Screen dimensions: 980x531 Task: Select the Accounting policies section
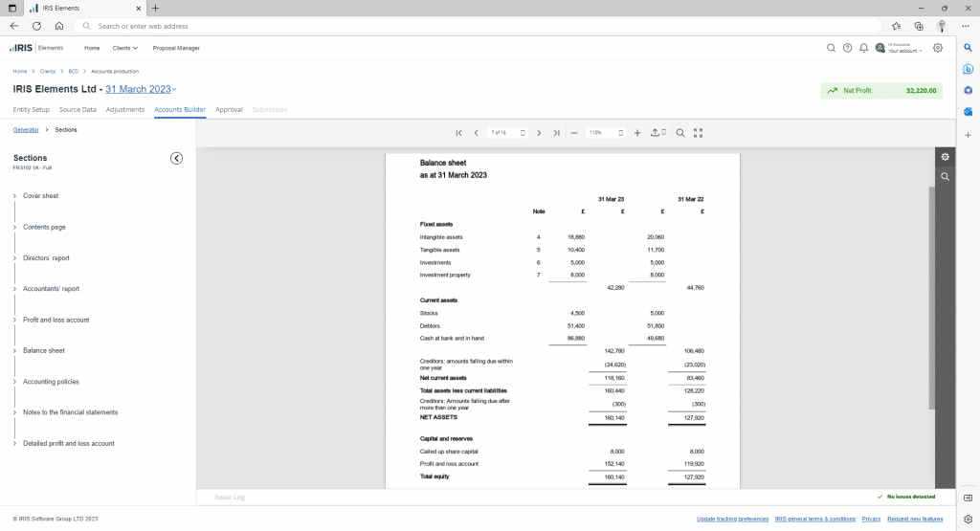coord(52,382)
